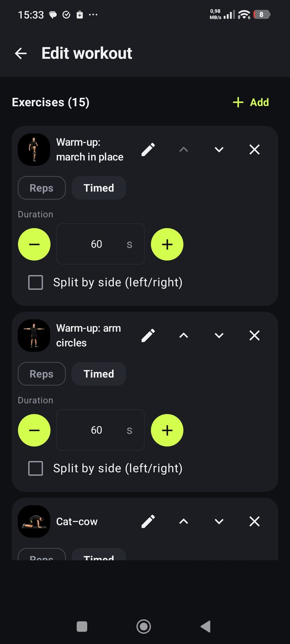
Task: Focus the arm circles duration input field
Action: point(100,430)
